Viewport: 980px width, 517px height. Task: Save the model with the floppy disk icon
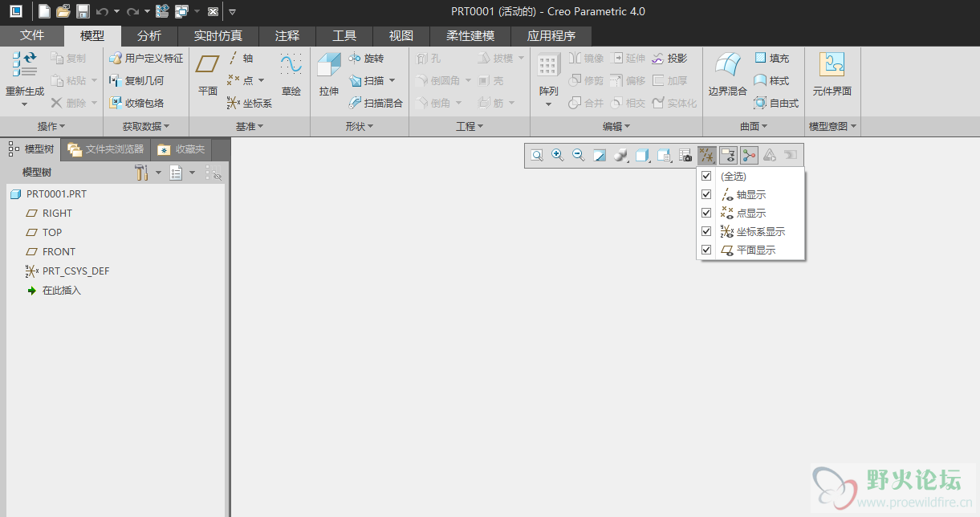tap(83, 11)
